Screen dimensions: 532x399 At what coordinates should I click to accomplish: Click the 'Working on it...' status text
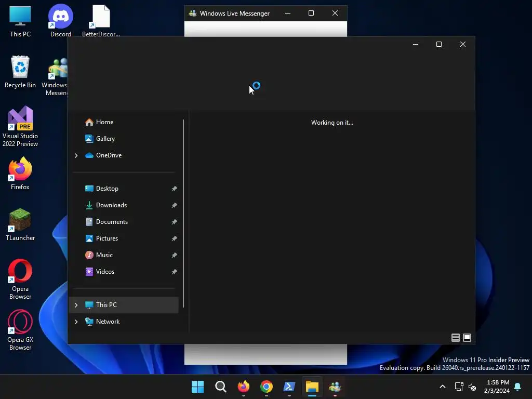tap(332, 123)
